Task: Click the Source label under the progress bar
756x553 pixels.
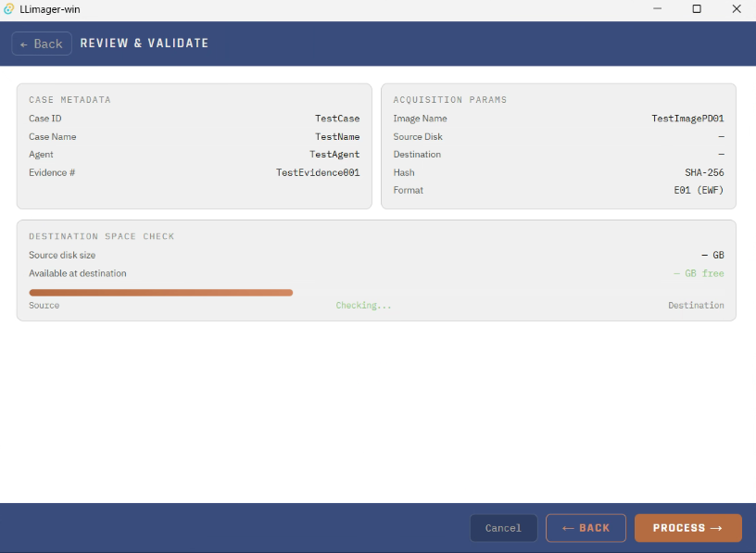Action: coord(44,306)
